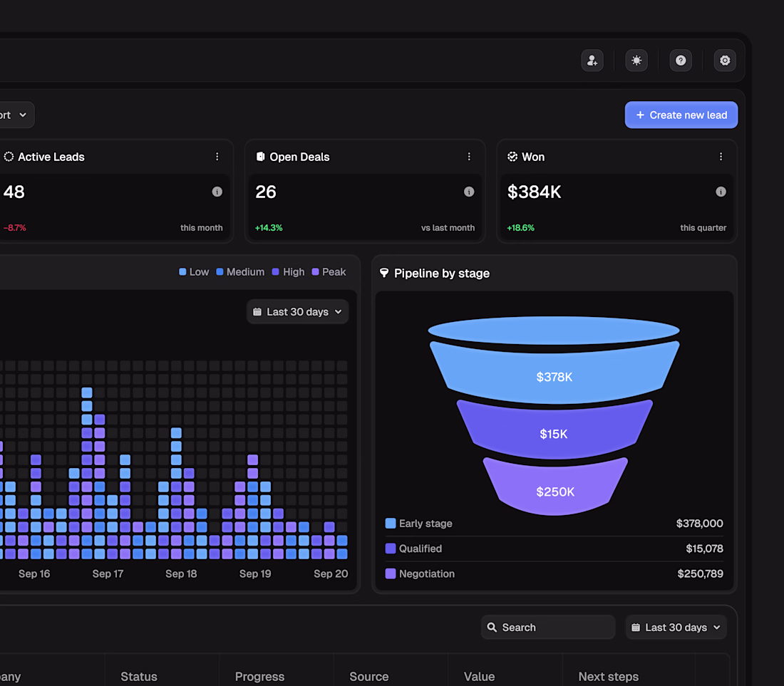Viewport: 784px width, 686px height.
Task: Click the +14.3% change value
Action: coord(269,228)
